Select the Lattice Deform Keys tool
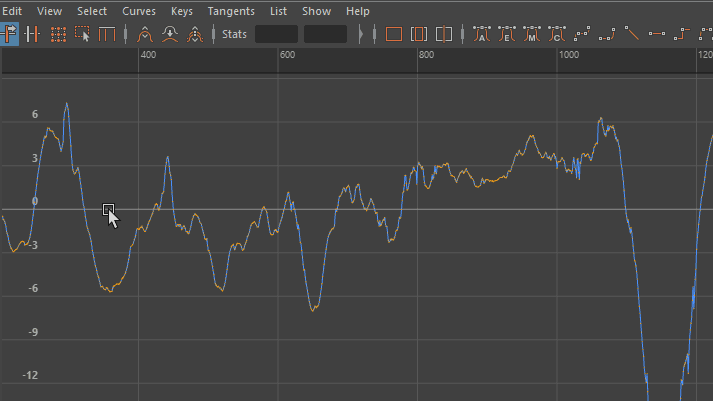Screen dimensions: 713x401 pos(59,34)
